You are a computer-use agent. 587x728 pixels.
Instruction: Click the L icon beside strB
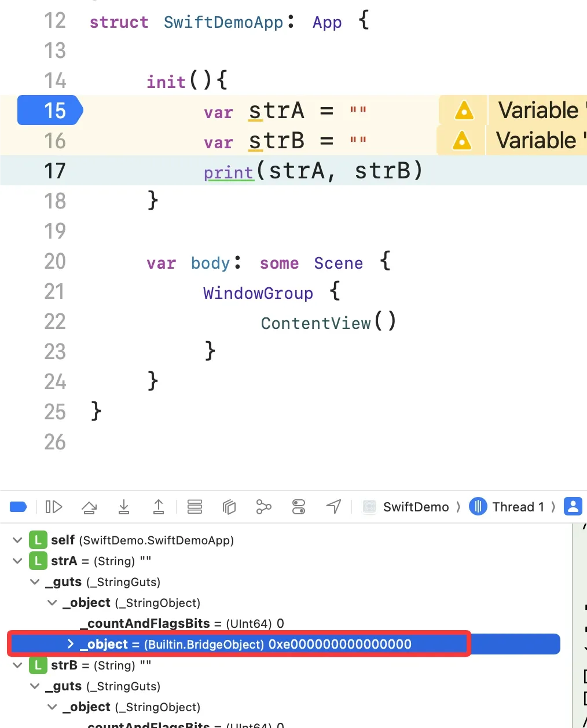[38, 665]
